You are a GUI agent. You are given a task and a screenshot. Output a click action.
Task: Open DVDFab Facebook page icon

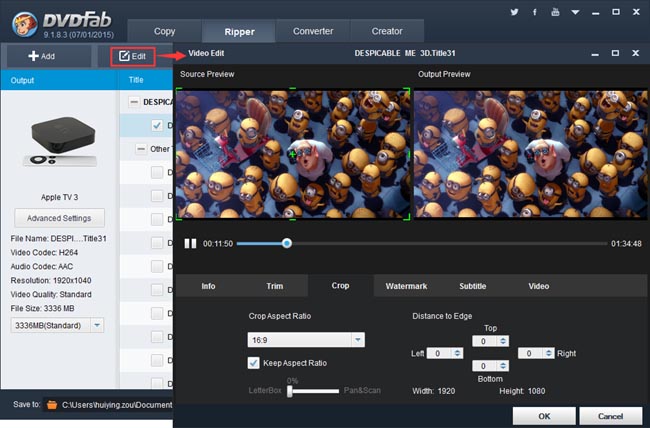[535, 12]
